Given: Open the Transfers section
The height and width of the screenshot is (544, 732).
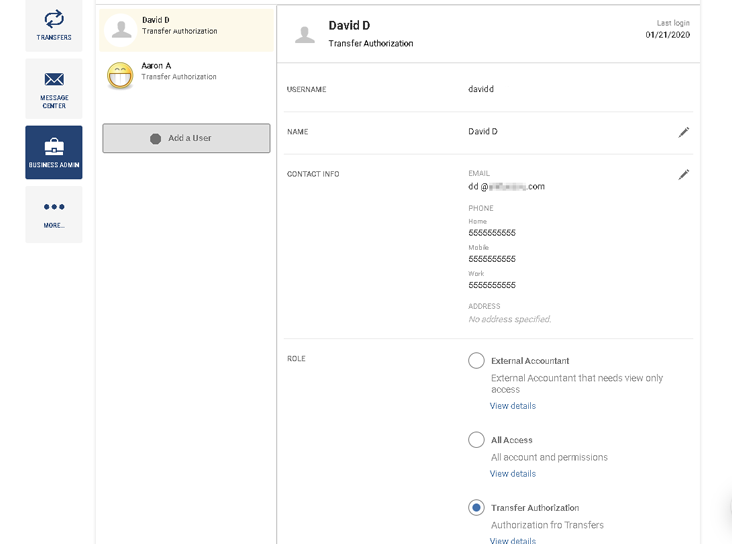Looking at the screenshot, I should click(x=54, y=26).
